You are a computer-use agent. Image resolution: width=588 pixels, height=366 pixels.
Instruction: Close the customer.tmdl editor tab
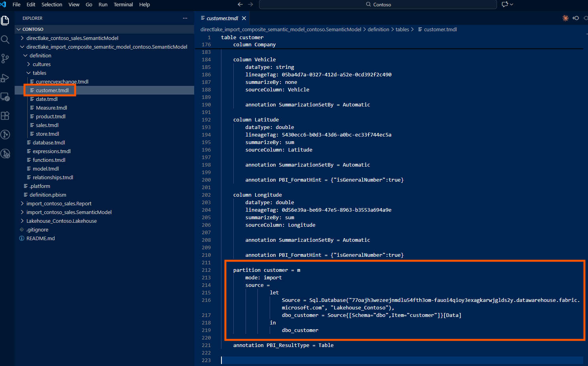(x=244, y=18)
